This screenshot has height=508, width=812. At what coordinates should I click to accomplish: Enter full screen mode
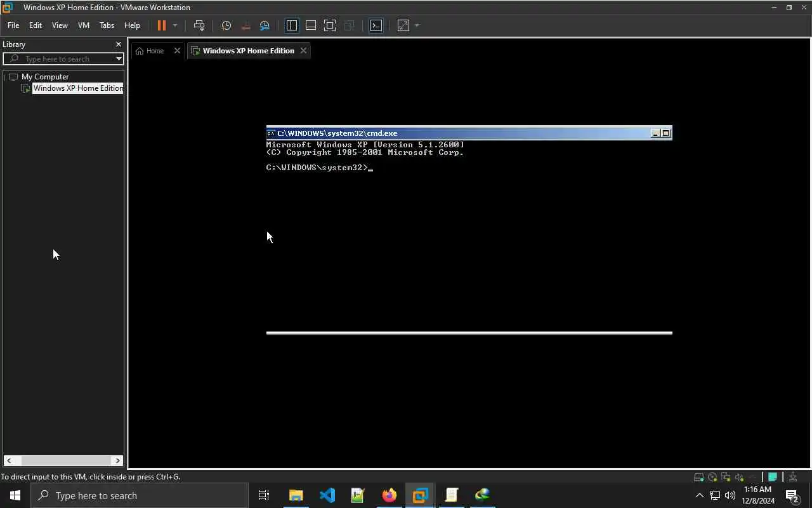(x=330, y=25)
